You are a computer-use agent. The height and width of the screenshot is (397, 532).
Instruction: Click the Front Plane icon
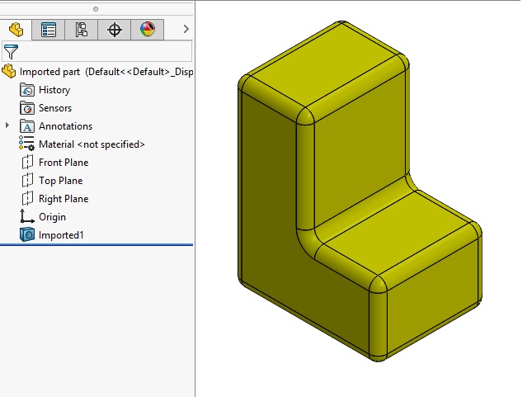coord(27,162)
